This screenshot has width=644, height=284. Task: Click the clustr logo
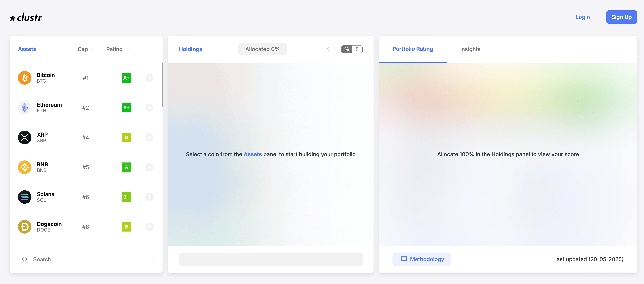point(26,17)
